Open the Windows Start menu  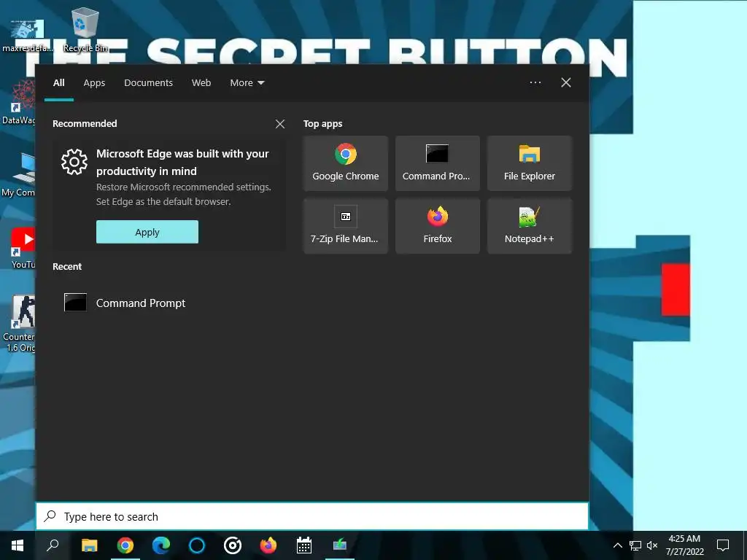click(18, 545)
